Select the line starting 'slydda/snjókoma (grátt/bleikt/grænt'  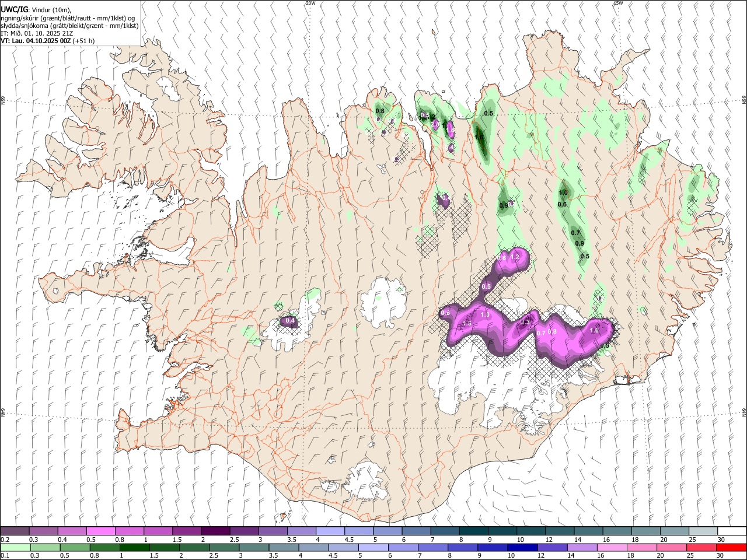[x=69, y=26]
